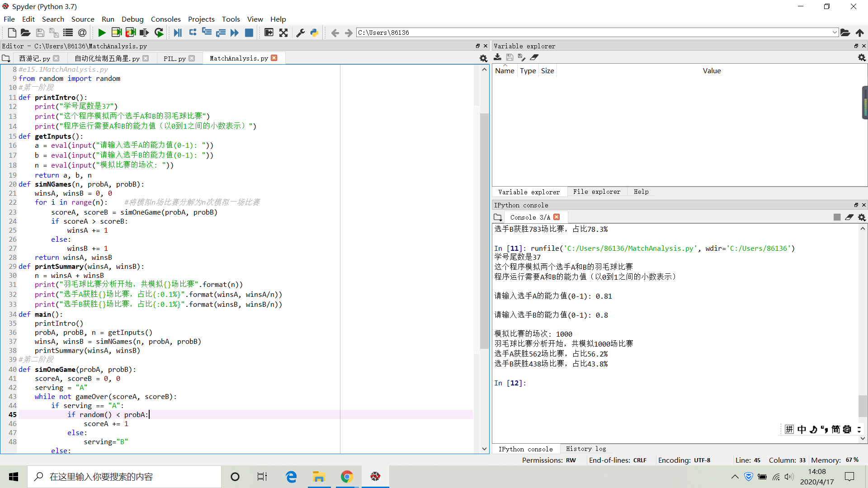Click the Windows taskbar search box
Screen dimensions: 868x488
click(124, 477)
